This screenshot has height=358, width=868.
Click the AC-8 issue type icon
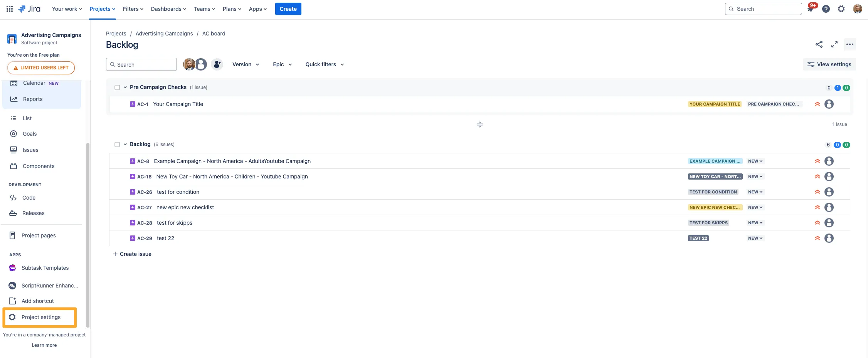(x=133, y=161)
